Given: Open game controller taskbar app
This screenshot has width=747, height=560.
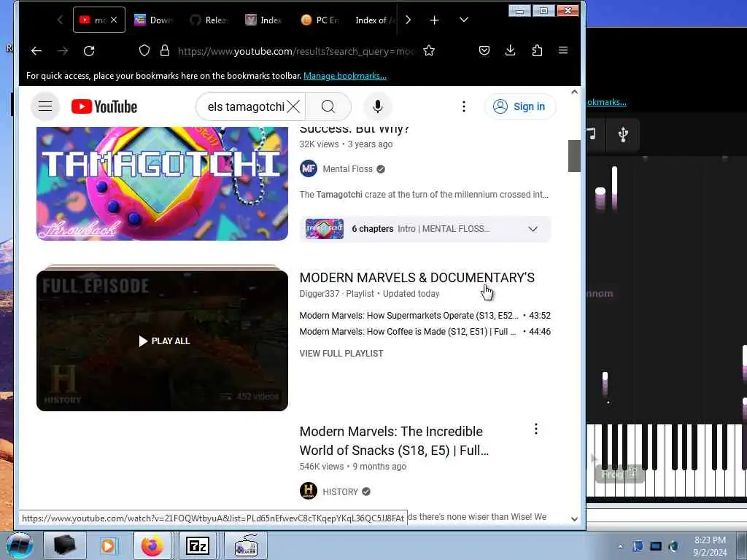Looking at the screenshot, I should (x=246, y=545).
